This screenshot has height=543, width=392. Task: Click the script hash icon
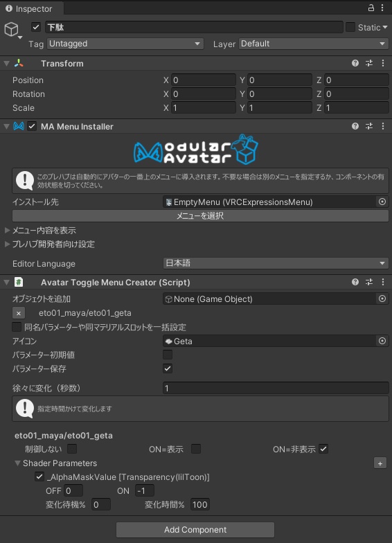tap(19, 282)
